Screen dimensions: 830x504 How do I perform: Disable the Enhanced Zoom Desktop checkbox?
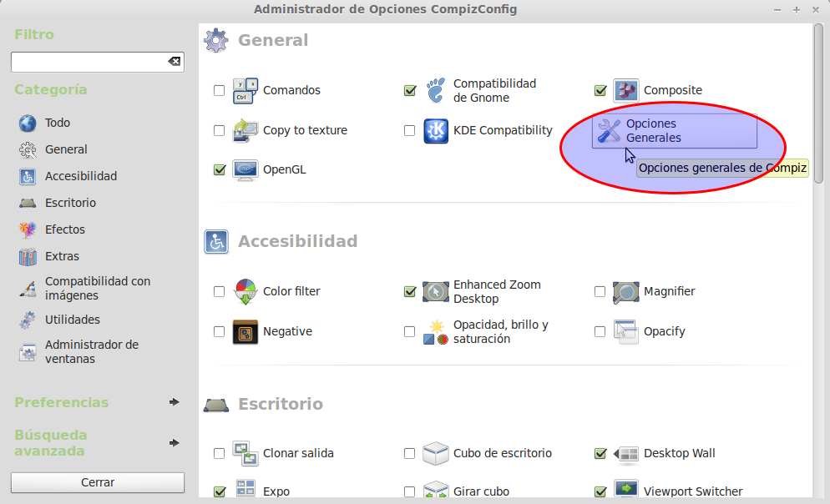409,291
